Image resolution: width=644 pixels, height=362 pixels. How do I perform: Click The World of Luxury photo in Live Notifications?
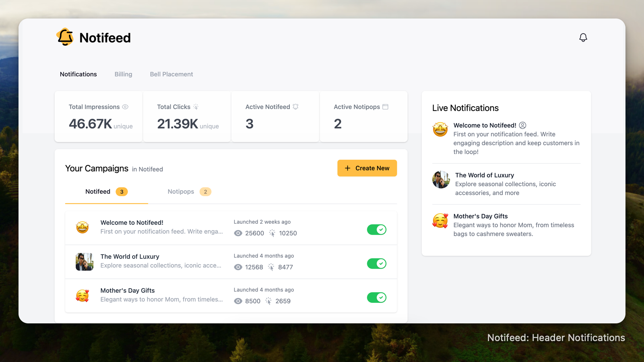441,179
